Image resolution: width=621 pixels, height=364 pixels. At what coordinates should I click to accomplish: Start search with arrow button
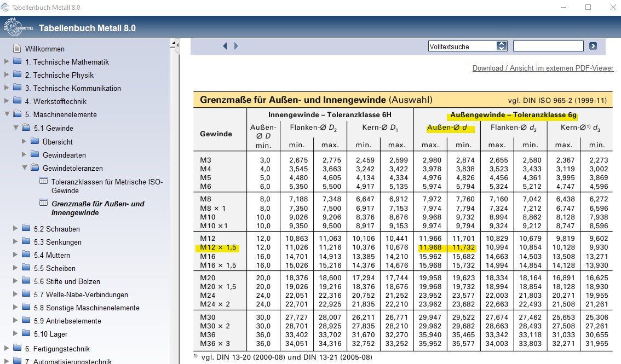(593, 46)
